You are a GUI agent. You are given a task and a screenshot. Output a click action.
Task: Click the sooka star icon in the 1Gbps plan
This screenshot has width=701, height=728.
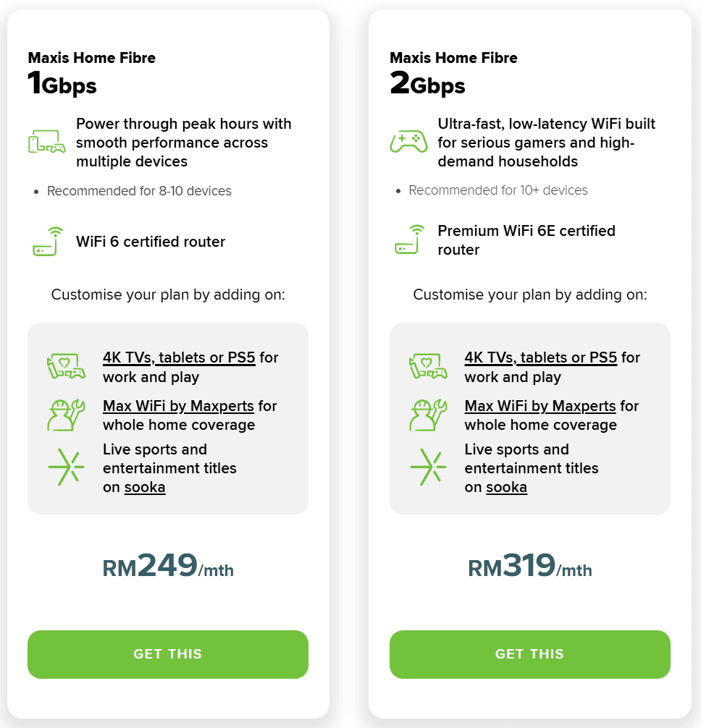point(66,467)
